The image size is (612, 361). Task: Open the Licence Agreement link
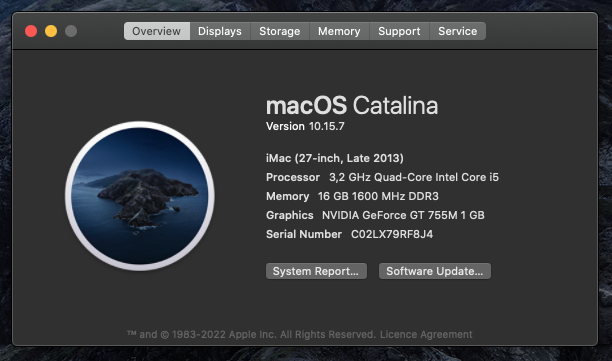426,334
